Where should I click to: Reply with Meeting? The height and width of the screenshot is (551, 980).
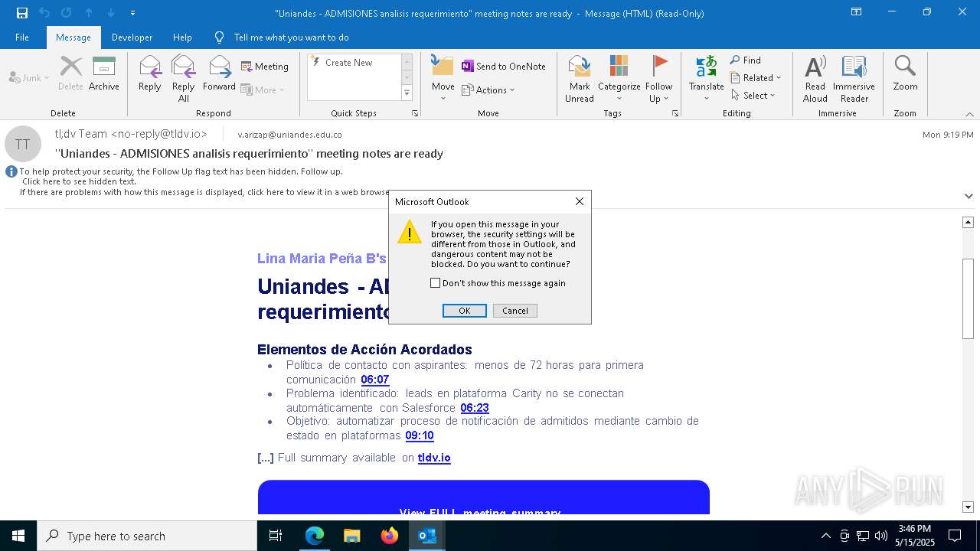[265, 67]
